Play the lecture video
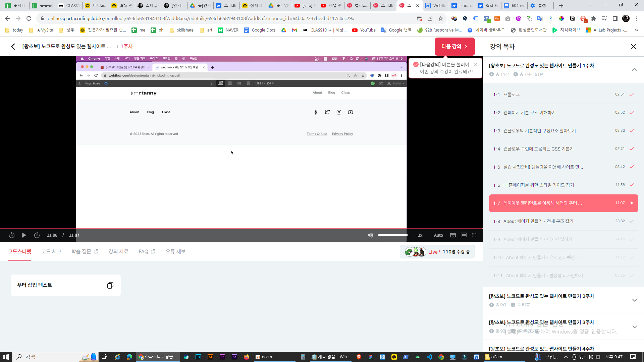Screen dimensions: 644x362 click(24, 235)
